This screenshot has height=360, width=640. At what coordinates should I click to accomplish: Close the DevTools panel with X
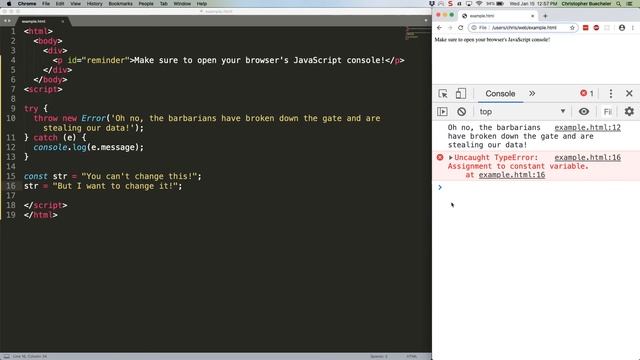pos(629,93)
